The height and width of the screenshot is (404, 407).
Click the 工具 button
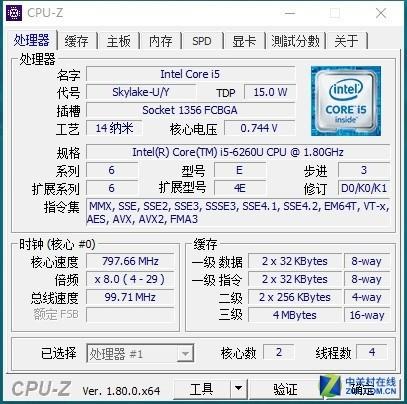tap(202, 388)
